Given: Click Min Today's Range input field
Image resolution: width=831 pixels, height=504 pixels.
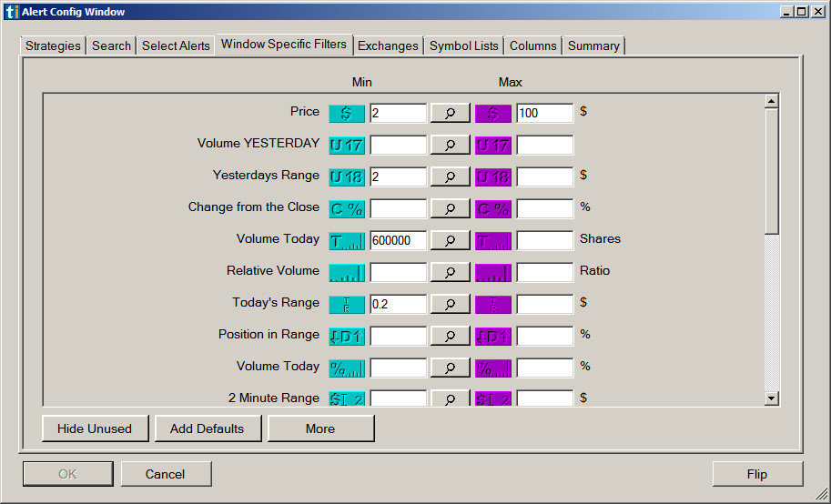Looking at the screenshot, I should pyautogui.click(x=398, y=304).
